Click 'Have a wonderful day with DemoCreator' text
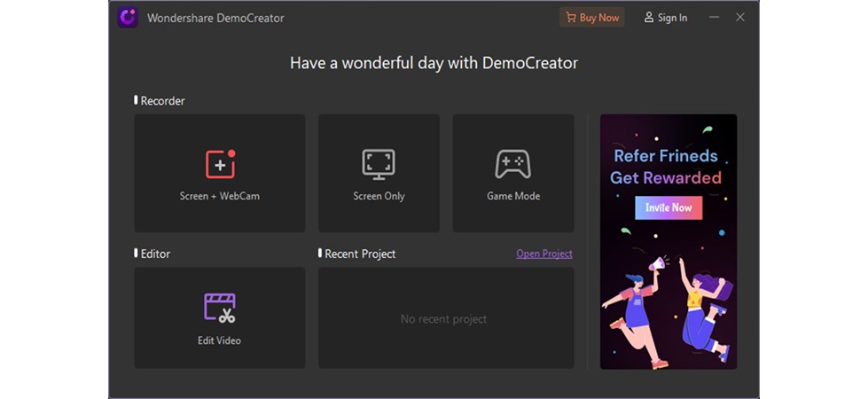The height and width of the screenshot is (399, 868). click(434, 63)
